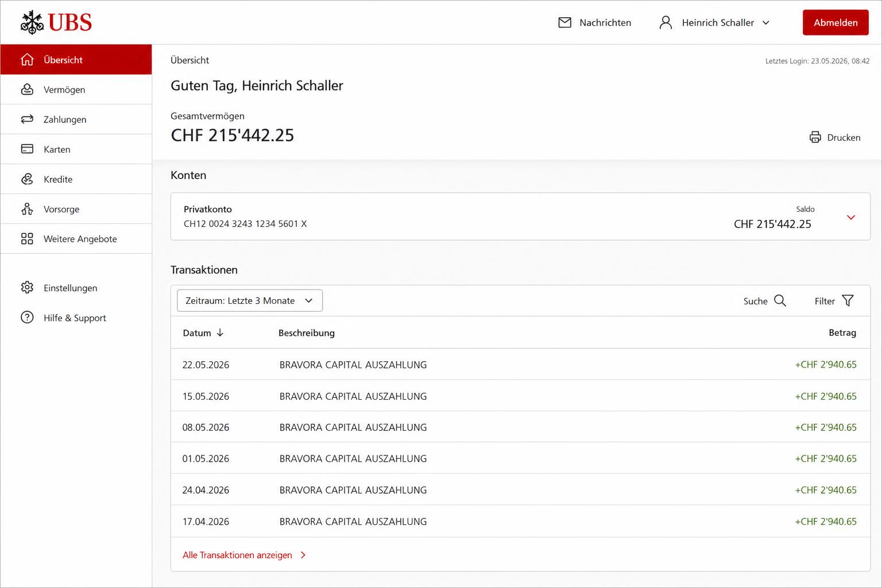Open the Nachrichten envelope icon
This screenshot has width=882, height=588.
pos(564,22)
